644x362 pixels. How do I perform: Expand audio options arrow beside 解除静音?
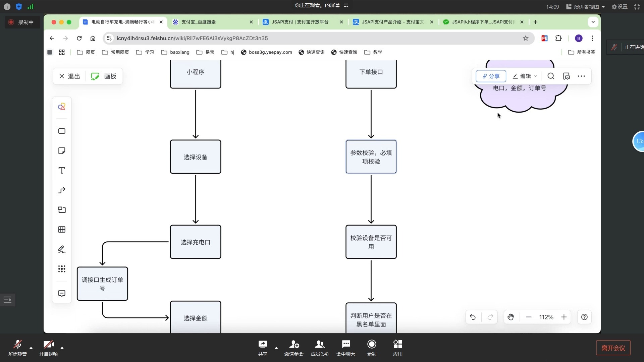(31, 348)
